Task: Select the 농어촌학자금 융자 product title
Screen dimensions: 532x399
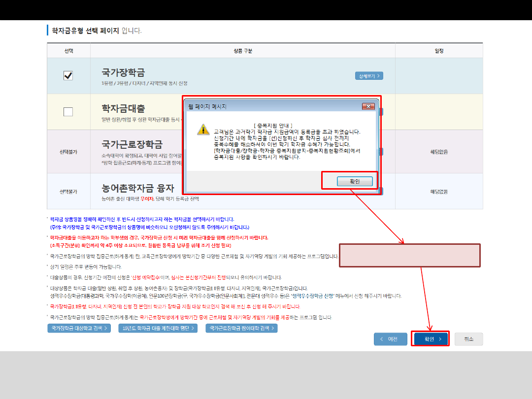Action: (x=138, y=188)
